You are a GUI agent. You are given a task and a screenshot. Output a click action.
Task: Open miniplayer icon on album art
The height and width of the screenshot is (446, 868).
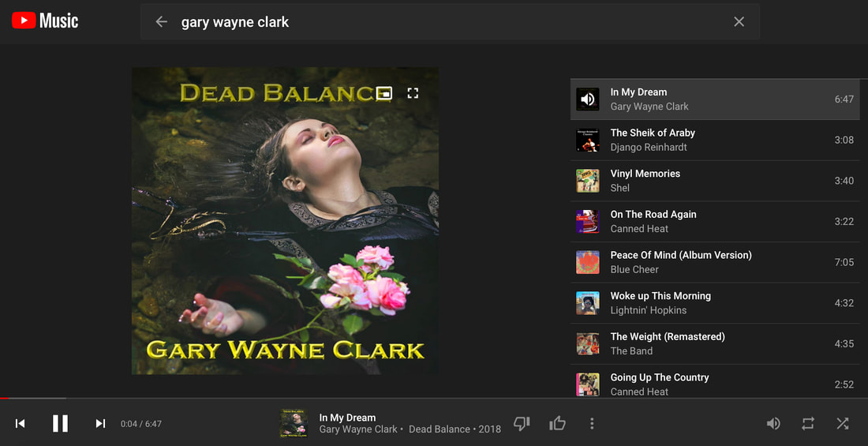pos(383,93)
